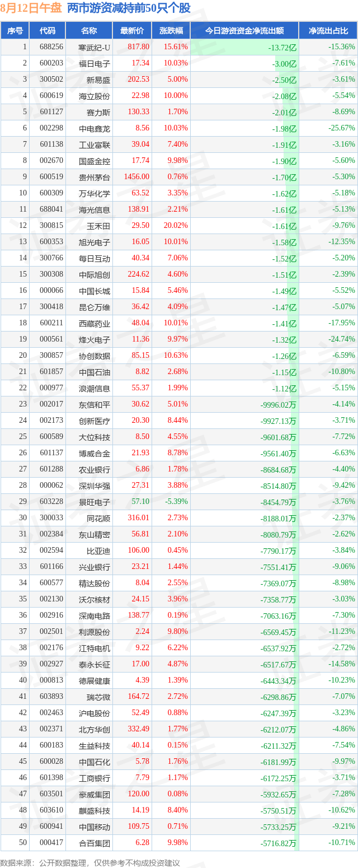Click net outflow value -13.72亿
Screen dimensions: 358x868
coord(282,48)
